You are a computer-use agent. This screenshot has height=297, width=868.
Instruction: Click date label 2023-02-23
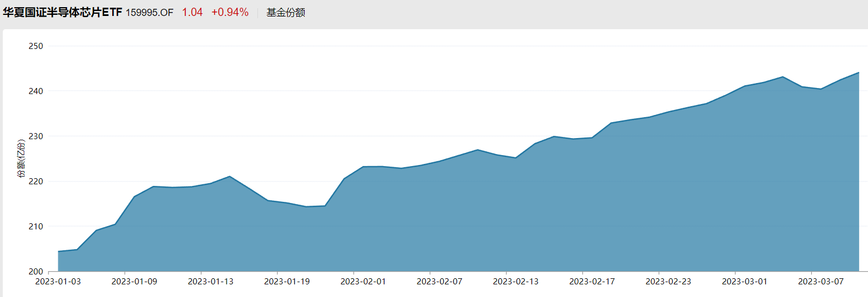tap(668, 282)
